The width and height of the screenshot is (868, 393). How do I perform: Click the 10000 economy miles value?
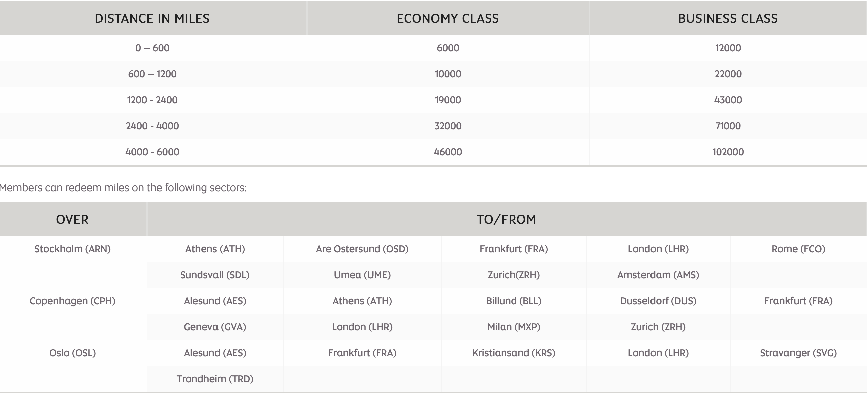[447, 74]
